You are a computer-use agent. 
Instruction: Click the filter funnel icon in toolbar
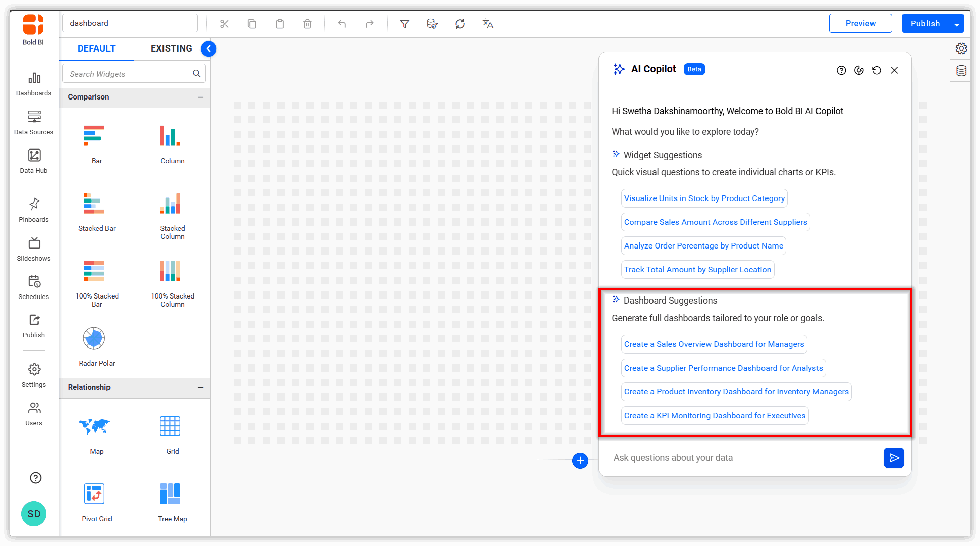404,24
